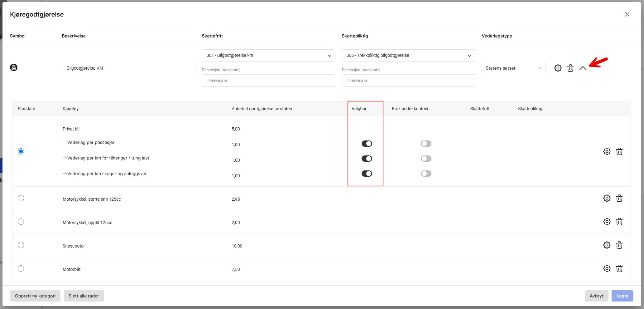Open settings for Motorsykkel, opptil 125cc
644x309 pixels.
[607, 222]
